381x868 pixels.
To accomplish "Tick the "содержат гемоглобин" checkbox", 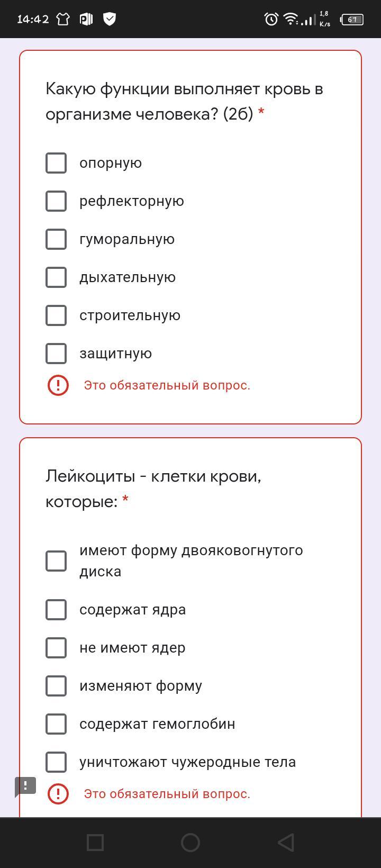I will [x=56, y=724].
